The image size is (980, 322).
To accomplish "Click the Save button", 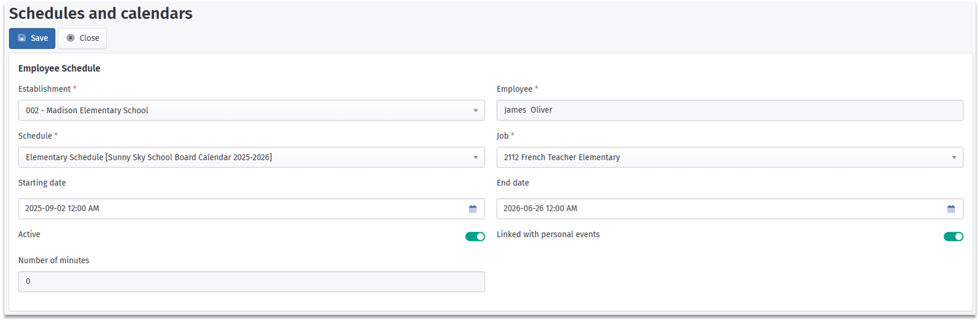I will pyautogui.click(x=32, y=38).
